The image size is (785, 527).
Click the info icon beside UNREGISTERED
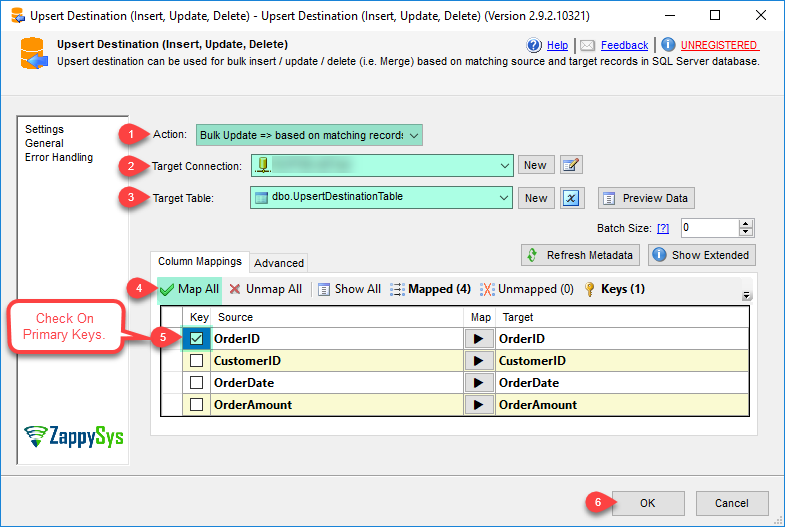pyautogui.click(x=668, y=45)
